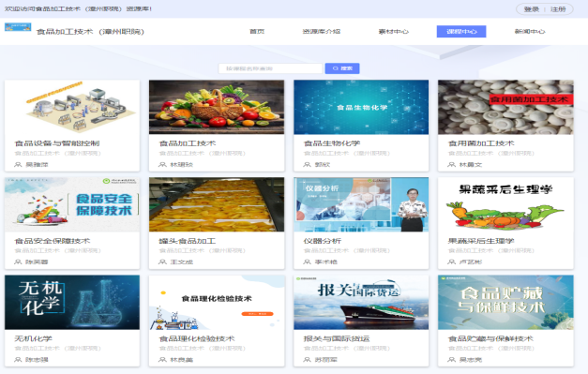Focus the course name search field
This screenshot has width=588, height=374.
coord(270,68)
